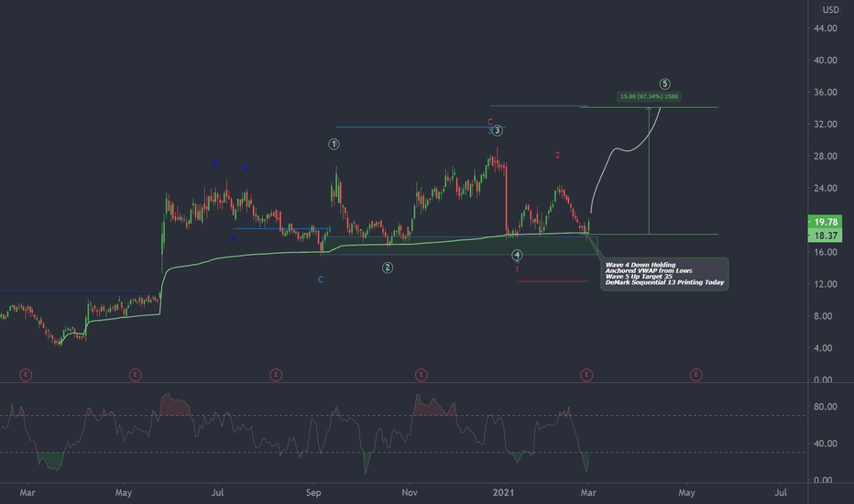The image size is (854, 504).
Task: Click the 28.00 price axis label
Action: [x=825, y=157]
